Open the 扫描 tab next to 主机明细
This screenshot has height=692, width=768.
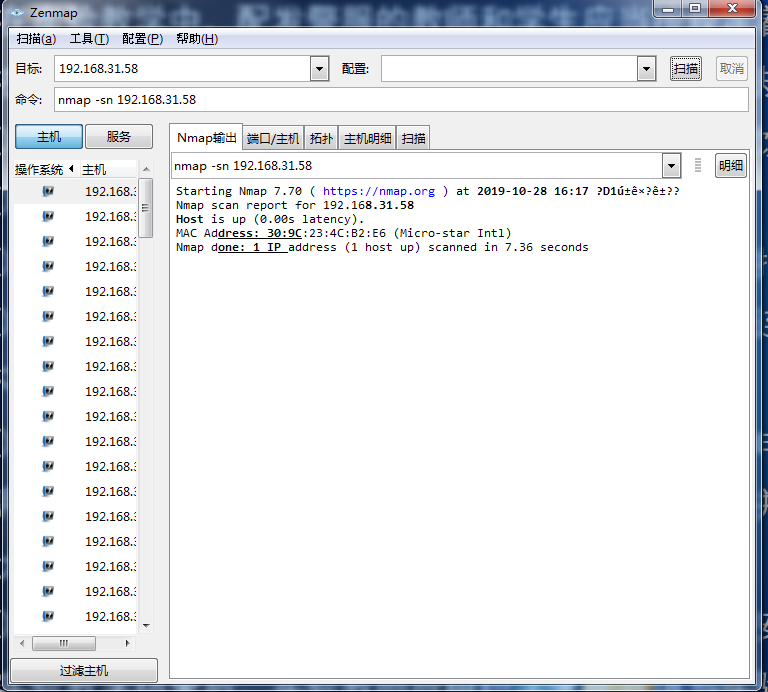[413, 139]
